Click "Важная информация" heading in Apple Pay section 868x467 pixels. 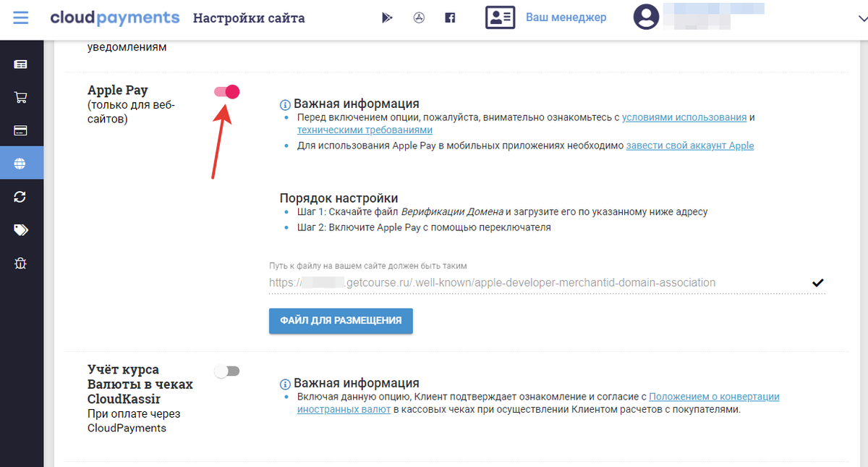tap(357, 104)
